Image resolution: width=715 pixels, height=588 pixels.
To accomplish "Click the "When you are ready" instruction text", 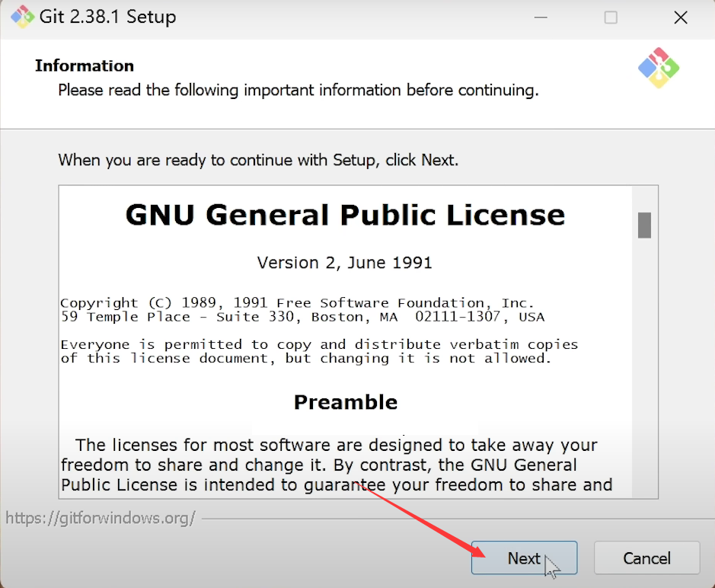I will 258,160.
